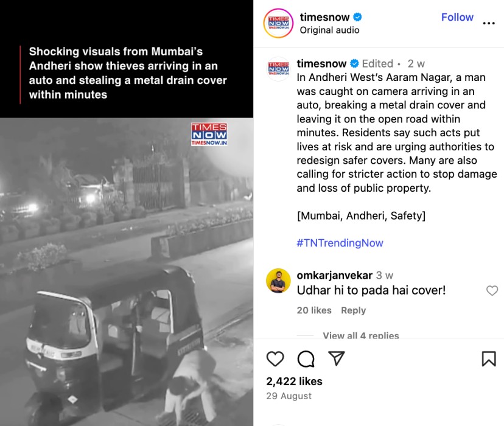
Task: Like the post with the heart icon
Action: pos(275,358)
